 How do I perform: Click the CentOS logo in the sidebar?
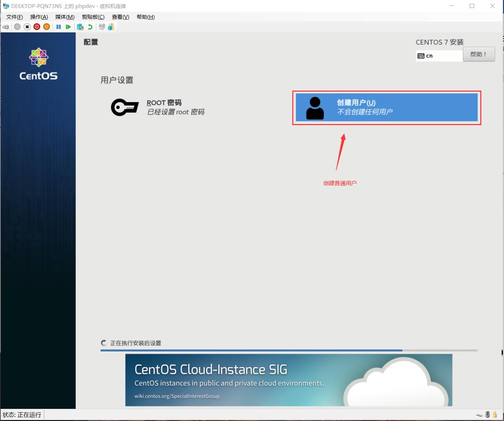pyautogui.click(x=38, y=64)
